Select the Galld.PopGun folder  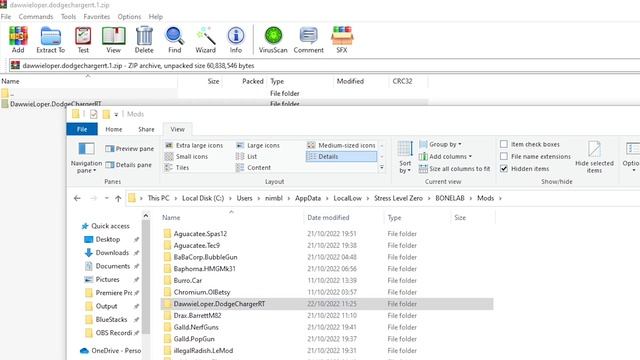coord(194,339)
